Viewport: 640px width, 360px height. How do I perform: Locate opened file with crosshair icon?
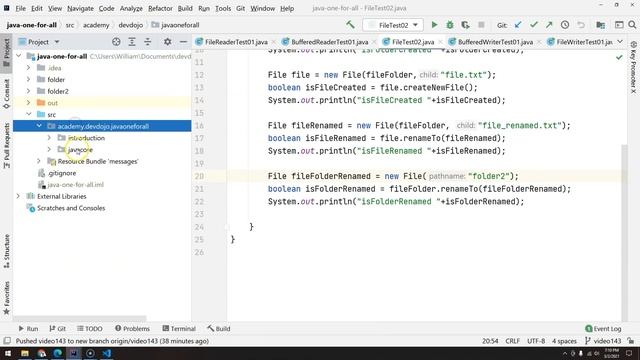click(x=116, y=42)
